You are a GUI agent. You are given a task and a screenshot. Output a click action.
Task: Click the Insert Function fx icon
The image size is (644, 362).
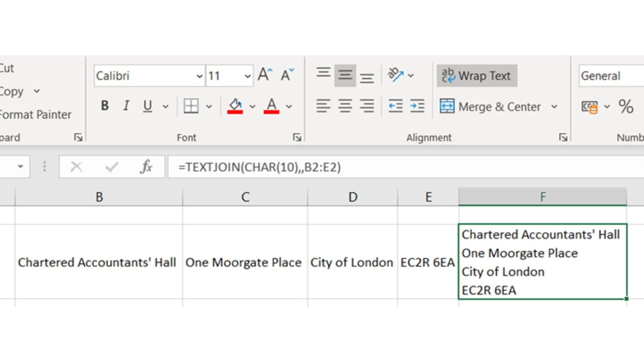[x=146, y=167]
